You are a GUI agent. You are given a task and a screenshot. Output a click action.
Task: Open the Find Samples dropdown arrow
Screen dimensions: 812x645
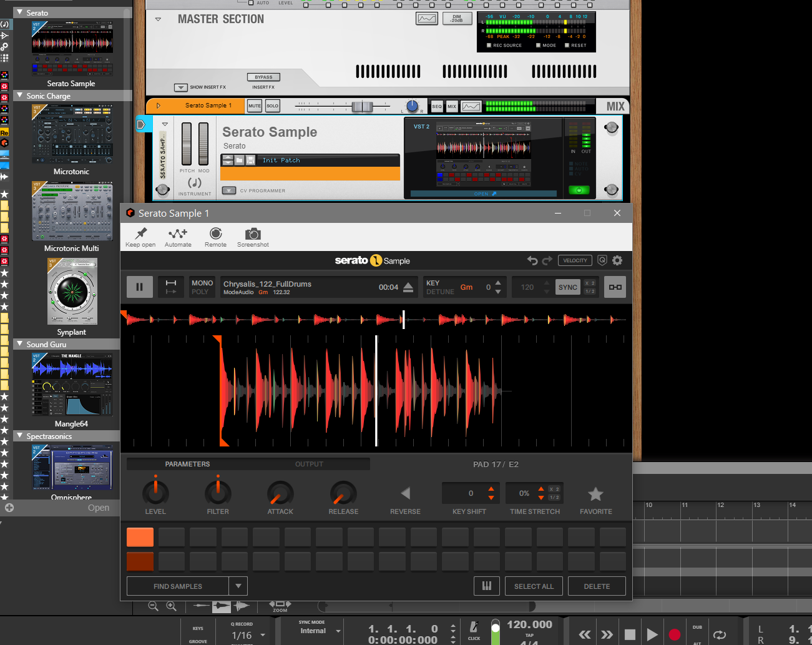pyautogui.click(x=238, y=586)
